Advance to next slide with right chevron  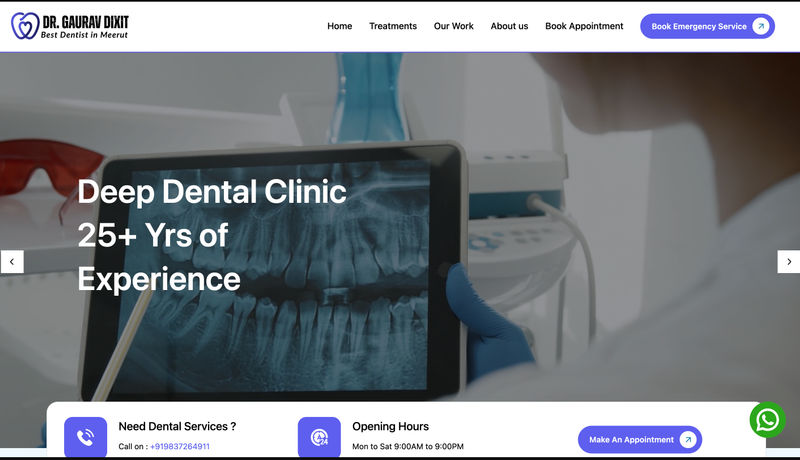788,262
